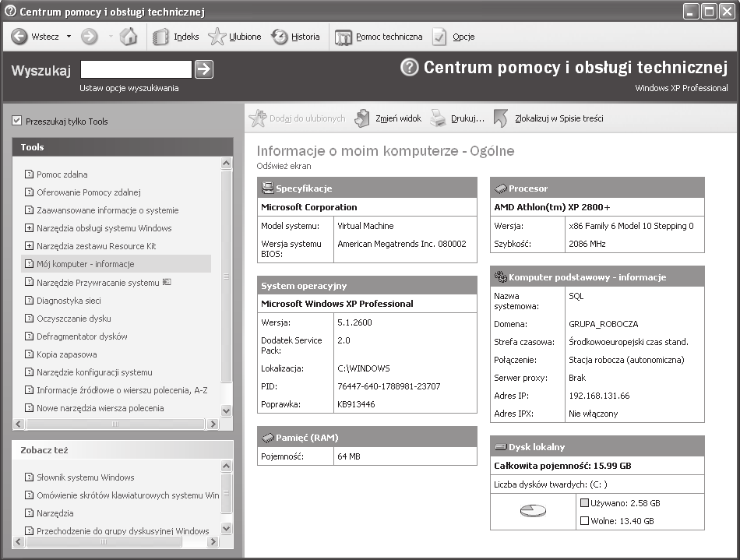Click Zobacz też scroll up arrow
Screen dimensions: 740x560
click(x=227, y=466)
